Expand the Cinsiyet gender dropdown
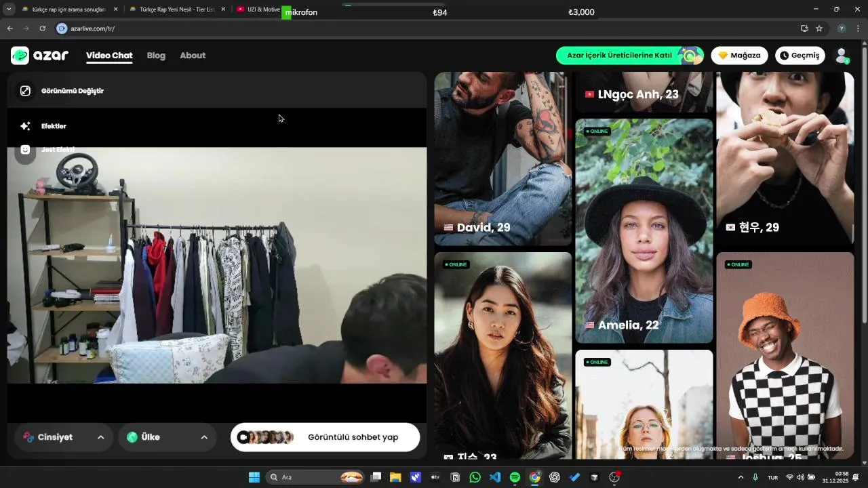 pos(64,437)
